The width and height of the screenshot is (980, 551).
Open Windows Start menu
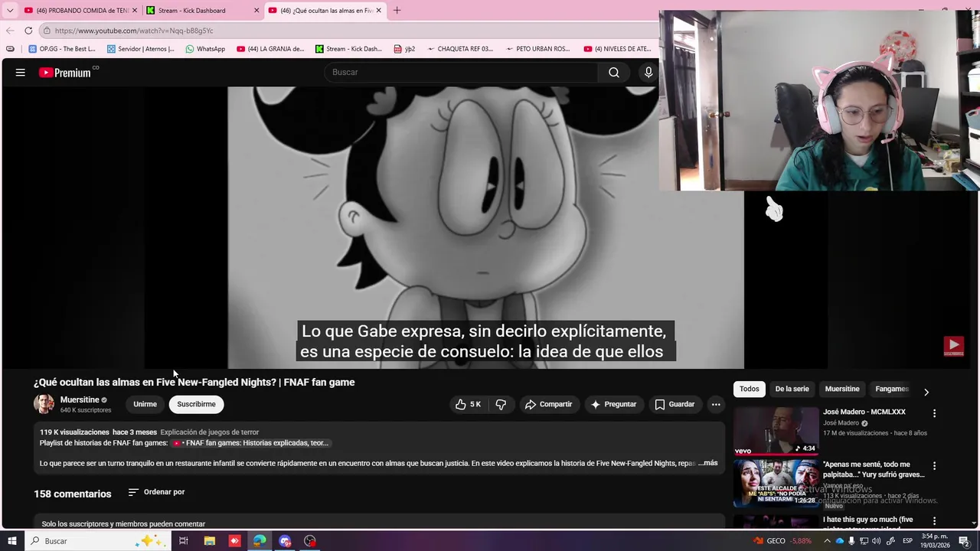pos(11,541)
